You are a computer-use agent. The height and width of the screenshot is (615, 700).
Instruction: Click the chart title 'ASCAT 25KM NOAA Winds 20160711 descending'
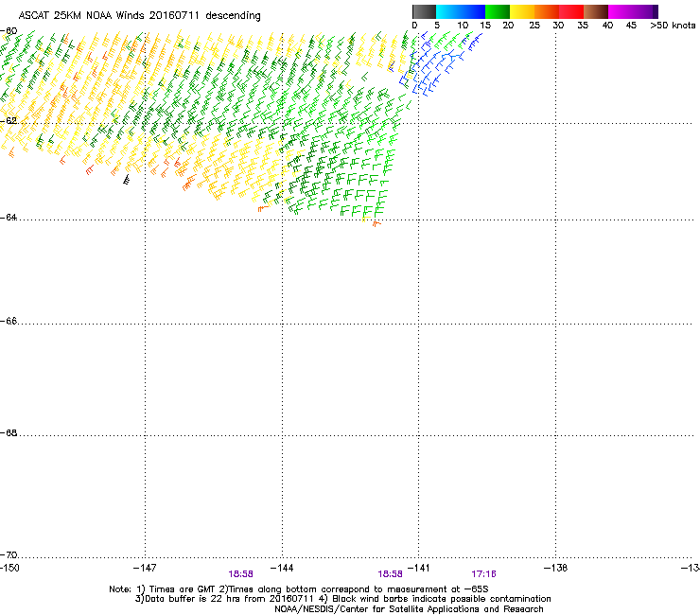[x=139, y=16]
